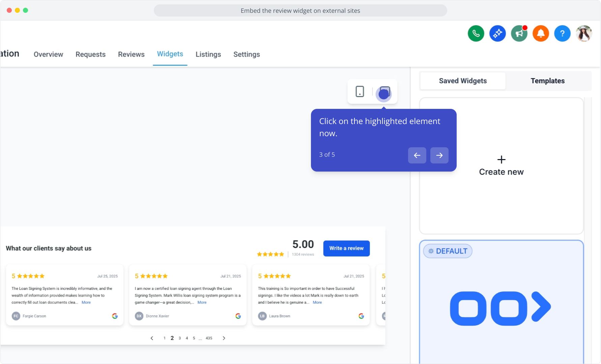Expand Dionne Xavier review with More
This screenshot has width=601, height=364.
pos(202,302)
